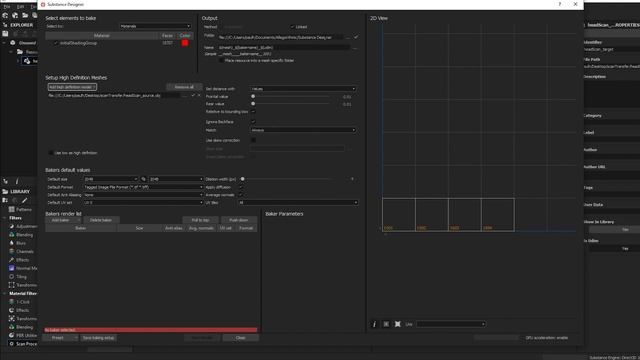Viewport: 640px width, 360px height.
Task: Click the Push down button
Action: click(239, 220)
